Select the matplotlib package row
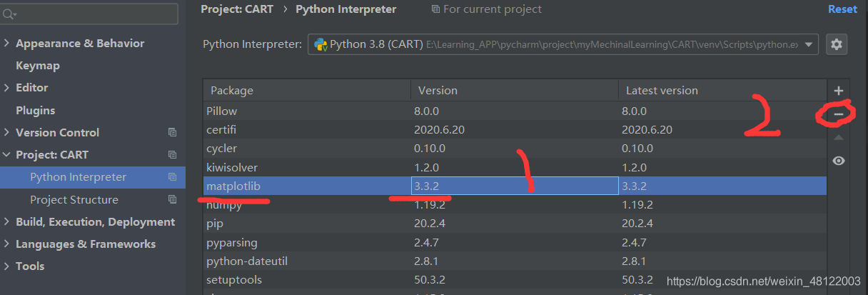Image resolution: width=868 pixels, height=295 pixels. [515, 186]
